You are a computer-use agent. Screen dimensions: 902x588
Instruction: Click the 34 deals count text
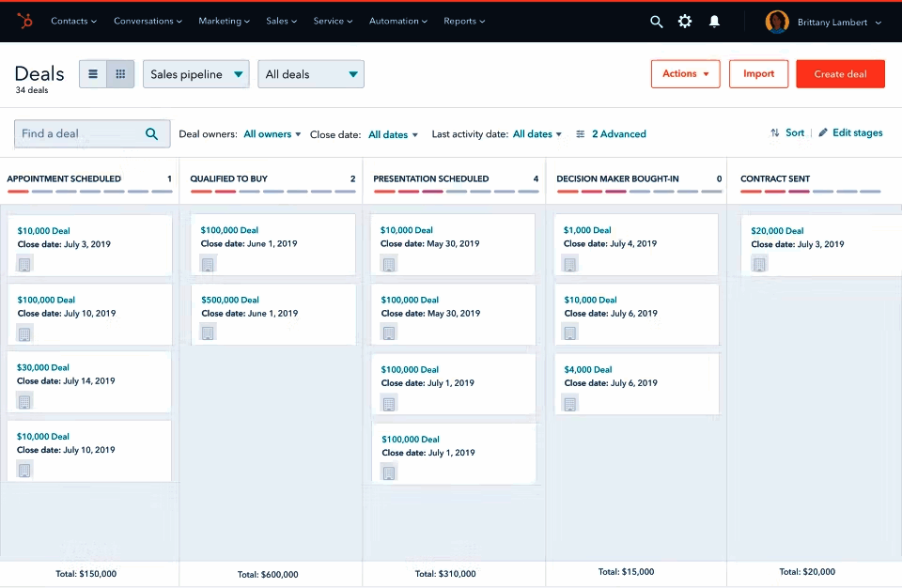(32, 90)
